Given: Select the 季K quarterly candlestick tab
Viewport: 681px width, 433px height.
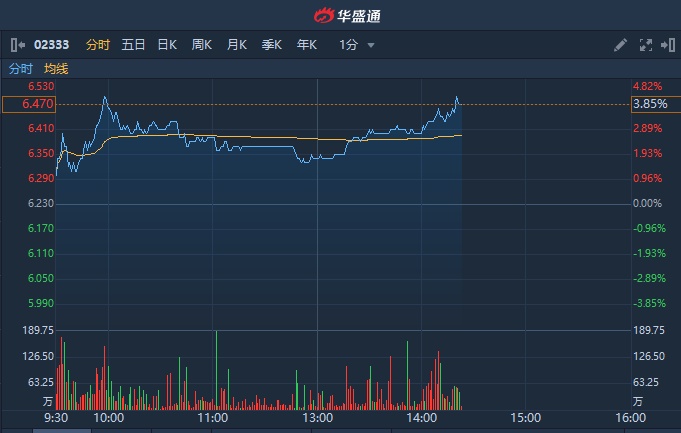Looking at the screenshot, I should point(271,45).
